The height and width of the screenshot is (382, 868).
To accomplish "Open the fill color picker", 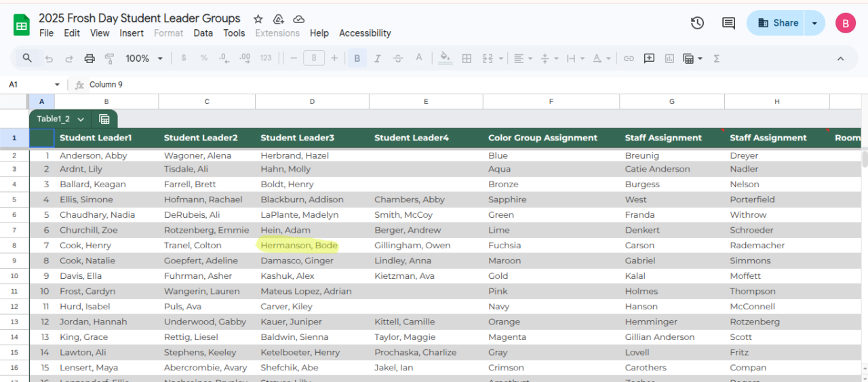I will pyautogui.click(x=445, y=58).
